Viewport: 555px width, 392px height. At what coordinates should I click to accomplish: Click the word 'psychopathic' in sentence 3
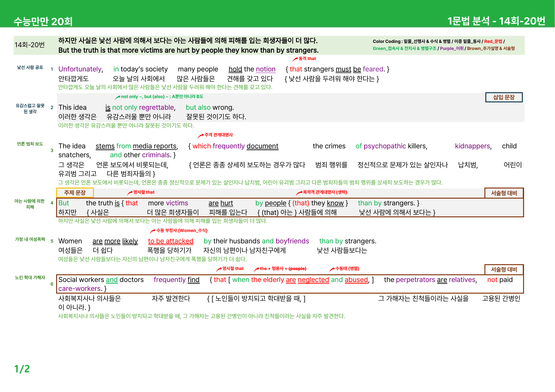pos(385,146)
